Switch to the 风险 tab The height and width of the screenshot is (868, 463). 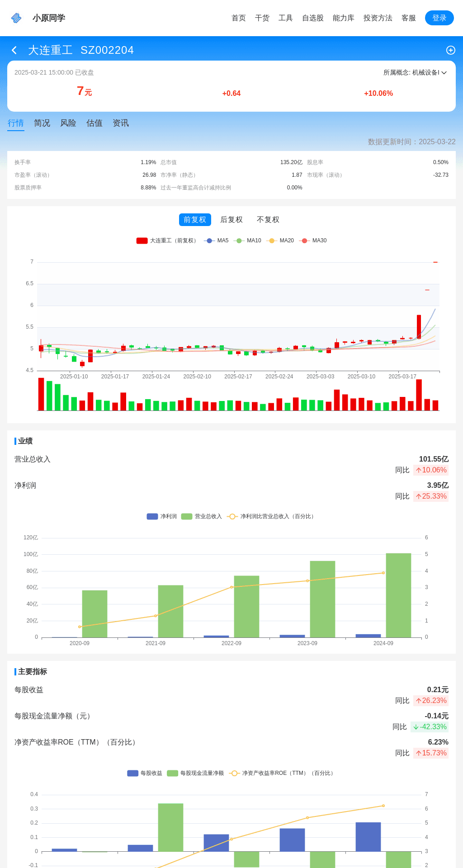pos(68,123)
